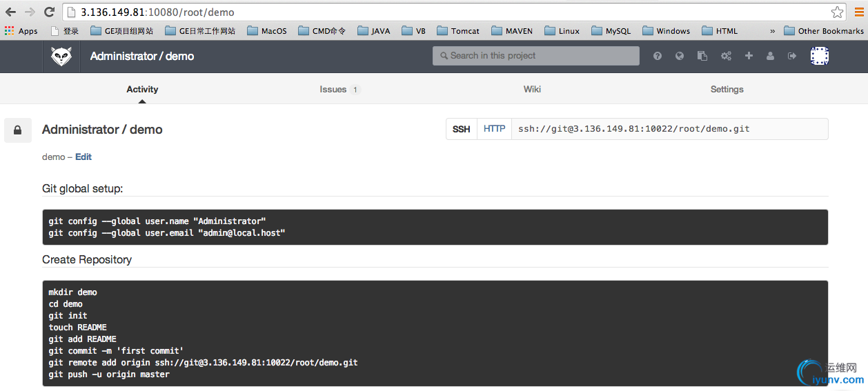
Task: Click the user avatar in the navbar
Action: click(819, 56)
